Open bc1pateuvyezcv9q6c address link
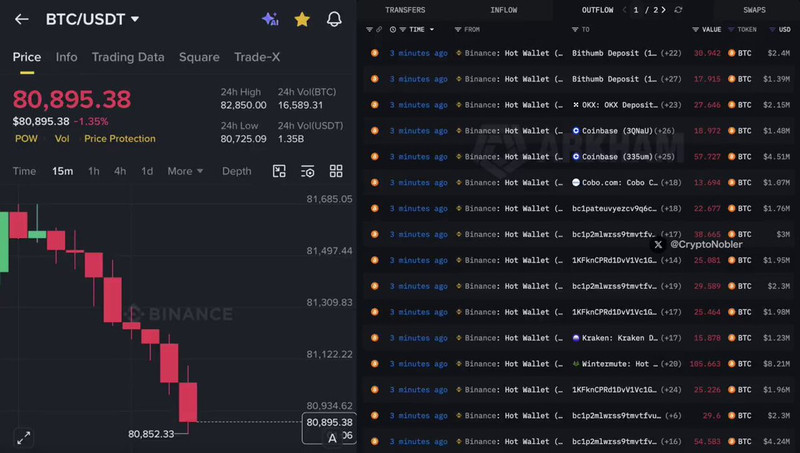The image size is (800, 453). click(x=615, y=209)
